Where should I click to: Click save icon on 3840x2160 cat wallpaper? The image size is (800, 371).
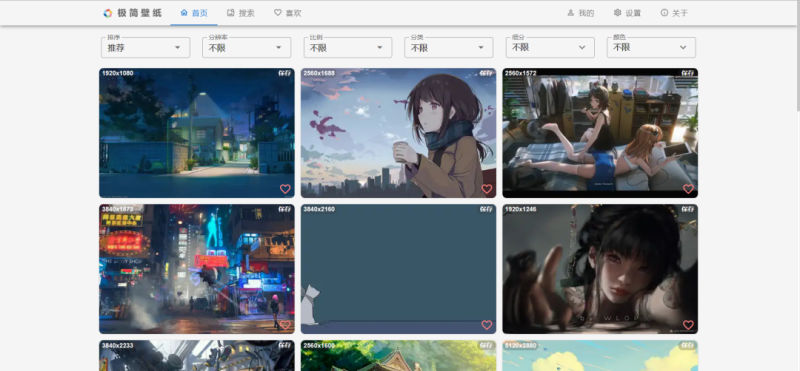pyautogui.click(x=486, y=209)
